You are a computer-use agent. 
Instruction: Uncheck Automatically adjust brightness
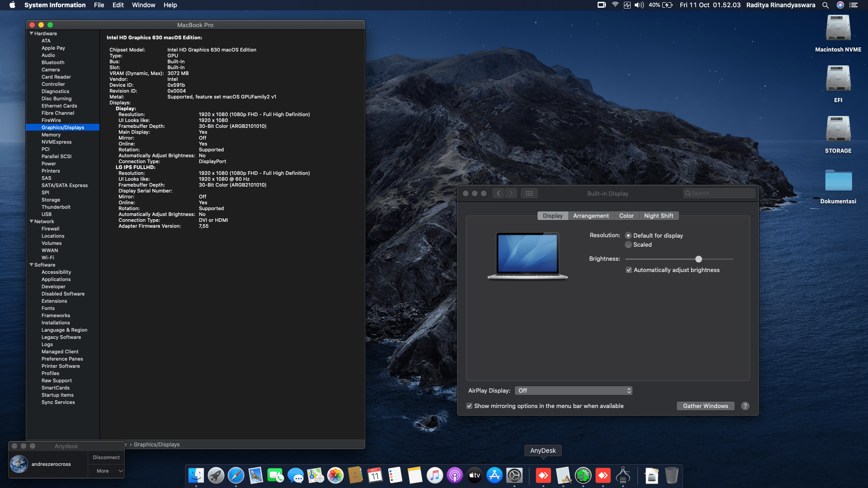[x=628, y=270]
